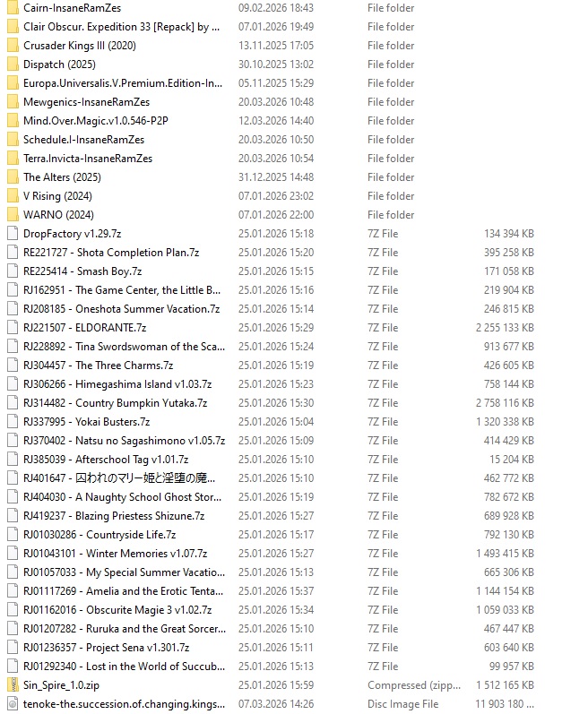Click the folder icon of Clair Obscur. Expedition 33
This screenshot has width=588, height=714.
[x=13, y=26]
